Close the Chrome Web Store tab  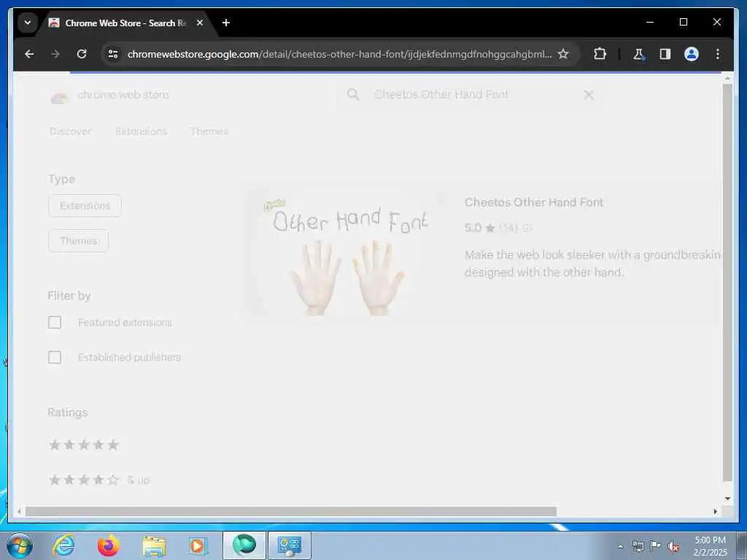(x=200, y=23)
